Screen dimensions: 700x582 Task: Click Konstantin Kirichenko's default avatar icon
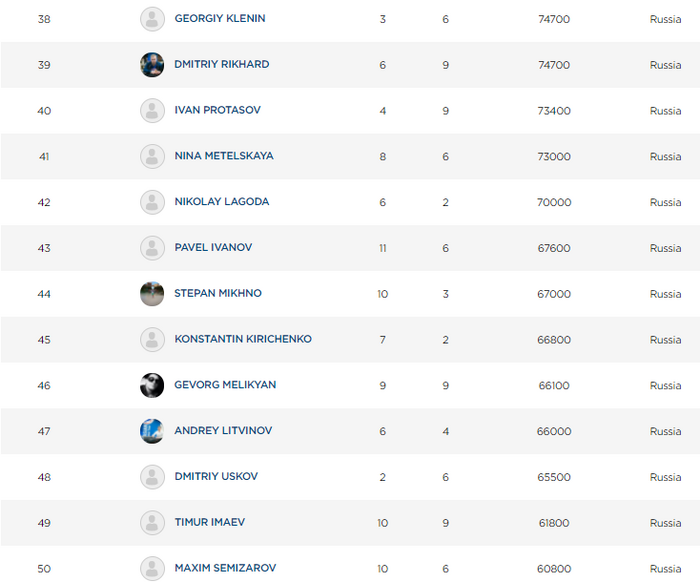pyautogui.click(x=152, y=340)
